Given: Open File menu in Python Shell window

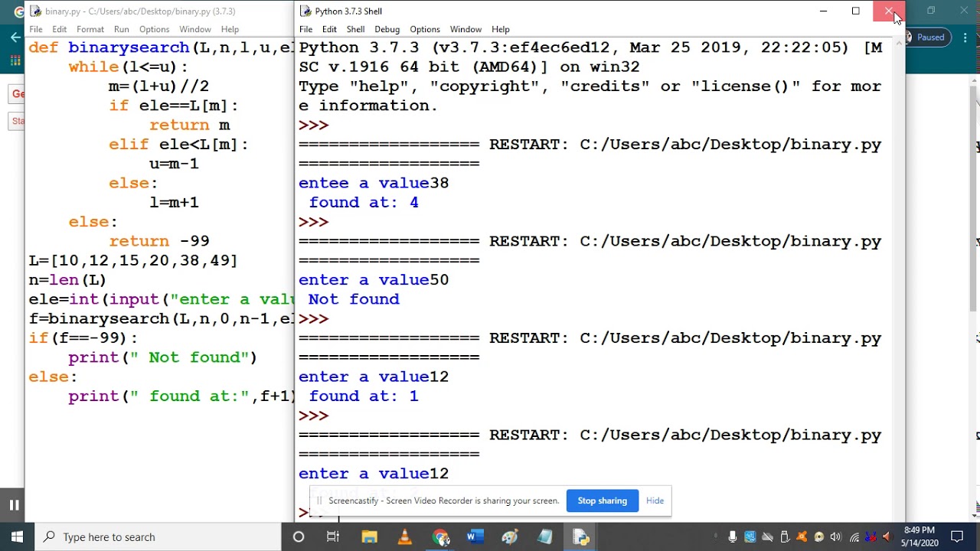Looking at the screenshot, I should (305, 29).
